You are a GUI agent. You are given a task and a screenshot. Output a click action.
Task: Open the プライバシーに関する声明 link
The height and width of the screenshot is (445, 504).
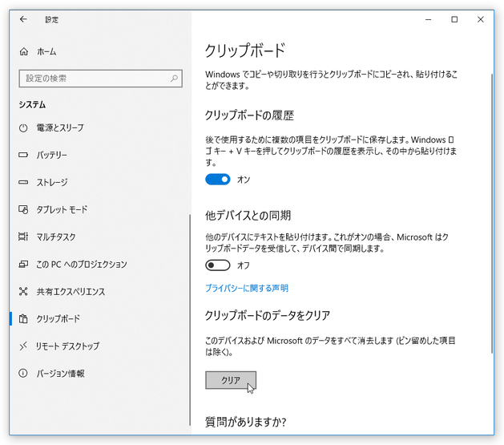(247, 288)
